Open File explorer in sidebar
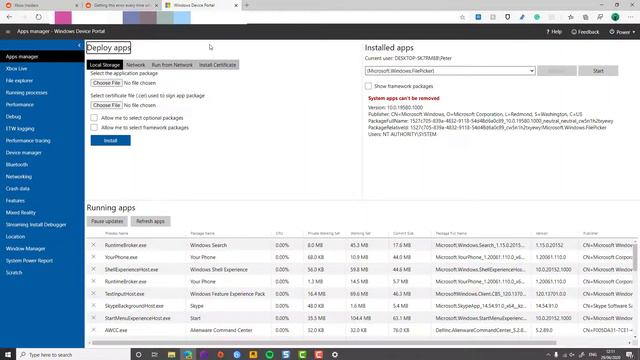The image size is (640, 360). pos(19,81)
